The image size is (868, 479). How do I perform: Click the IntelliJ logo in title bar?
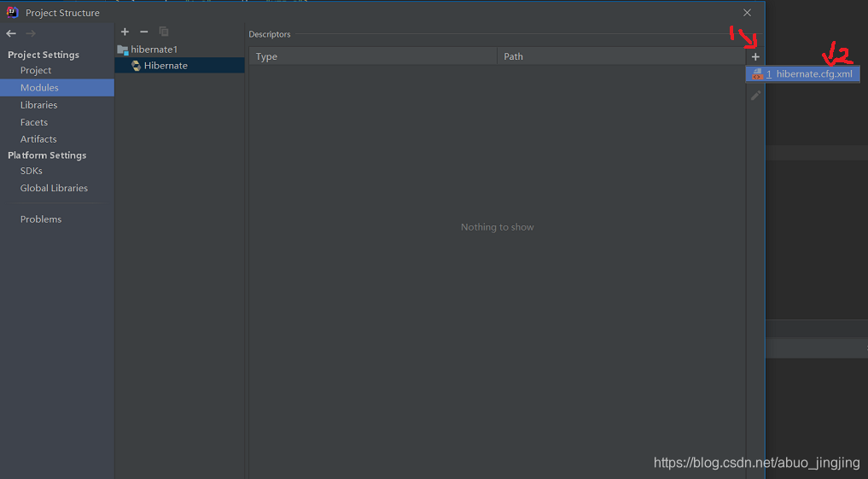tap(12, 12)
